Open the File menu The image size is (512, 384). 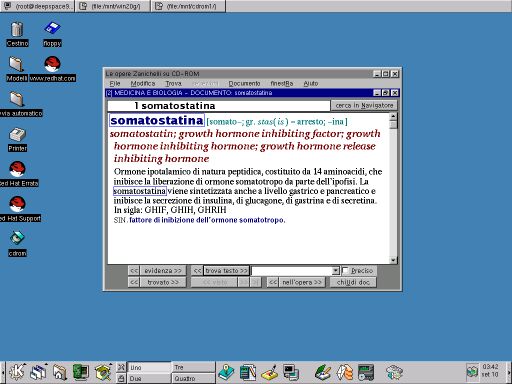115,83
